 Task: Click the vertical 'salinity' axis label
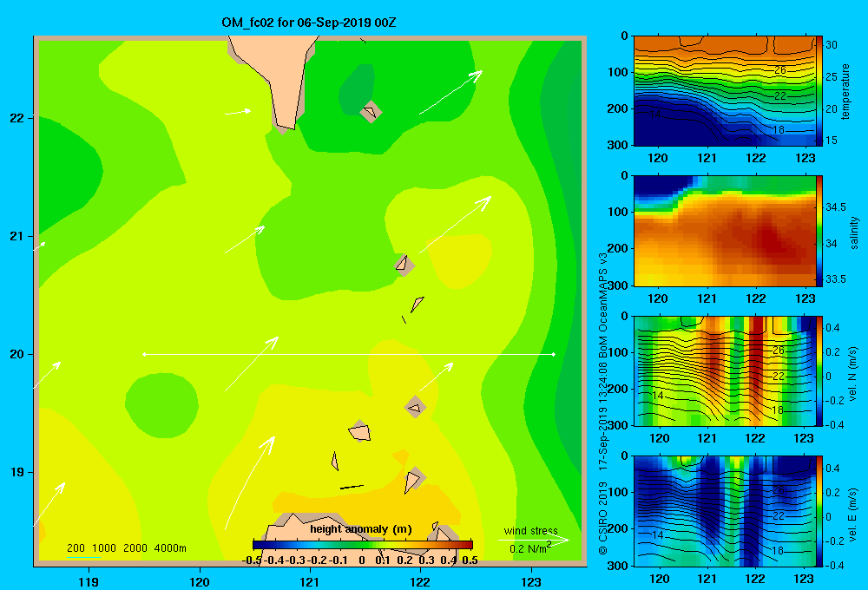click(854, 233)
